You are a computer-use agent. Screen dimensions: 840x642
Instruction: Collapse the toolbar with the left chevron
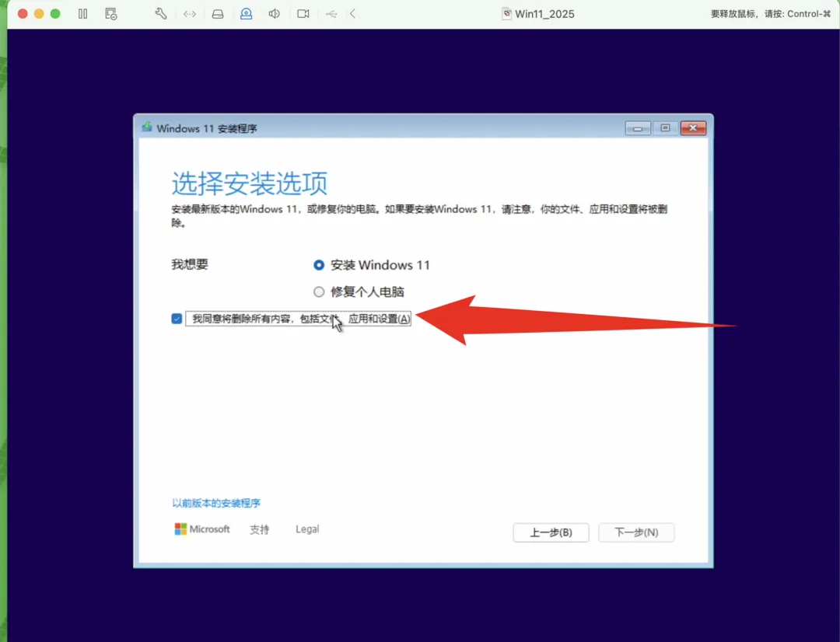tap(352, 14)
